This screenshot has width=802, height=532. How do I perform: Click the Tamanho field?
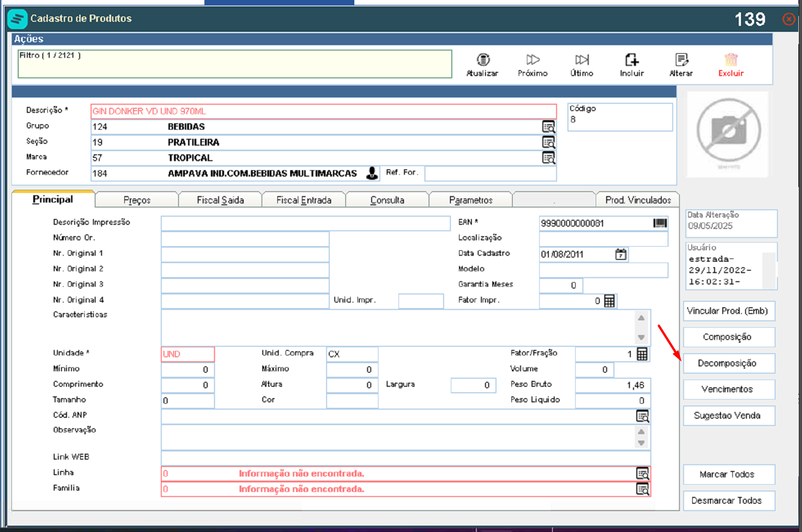(188, 401)
